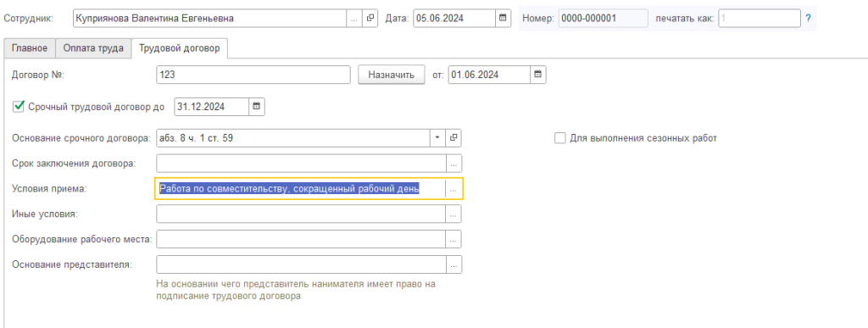Click the fixed-term end date field
The width and height of the screenshot is (868, 328).
211,108
